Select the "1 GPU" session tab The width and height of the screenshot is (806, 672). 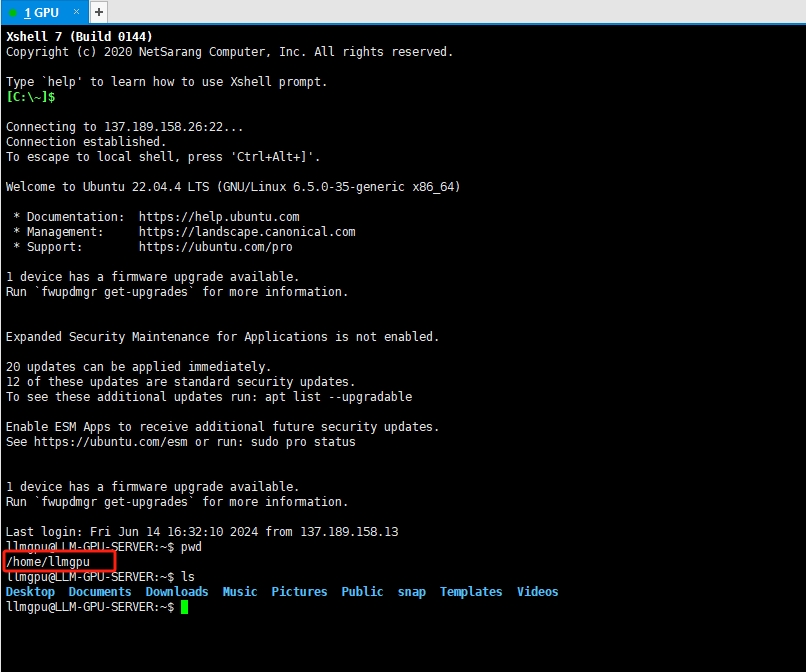[x=40, y=12]
